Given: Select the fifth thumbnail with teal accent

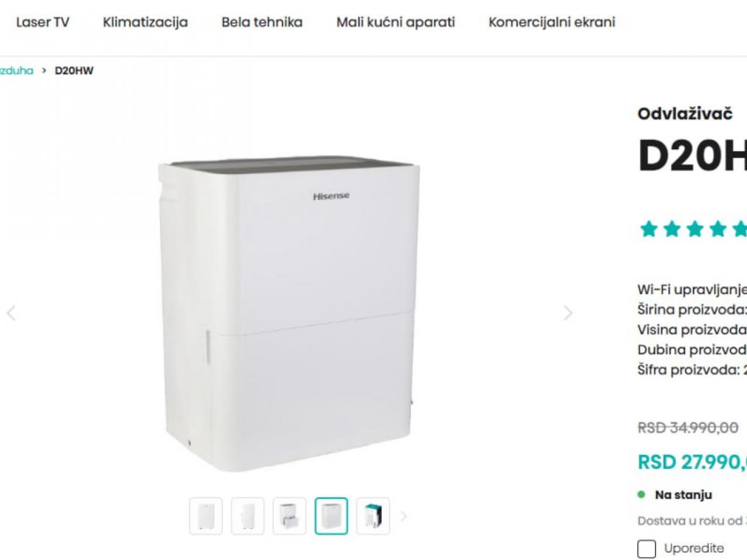Looking at the screenshot, I should pyautogui.click(x=373, y=516).
